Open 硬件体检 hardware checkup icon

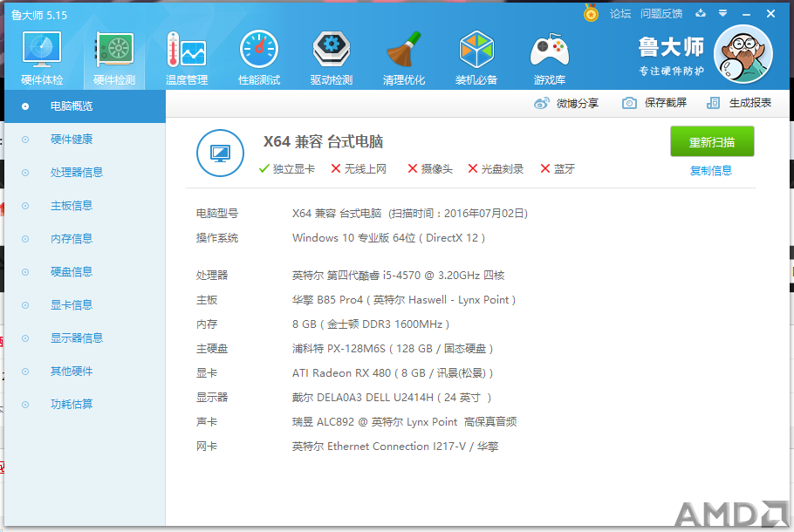pyautogui.click(x=42, y=50)
